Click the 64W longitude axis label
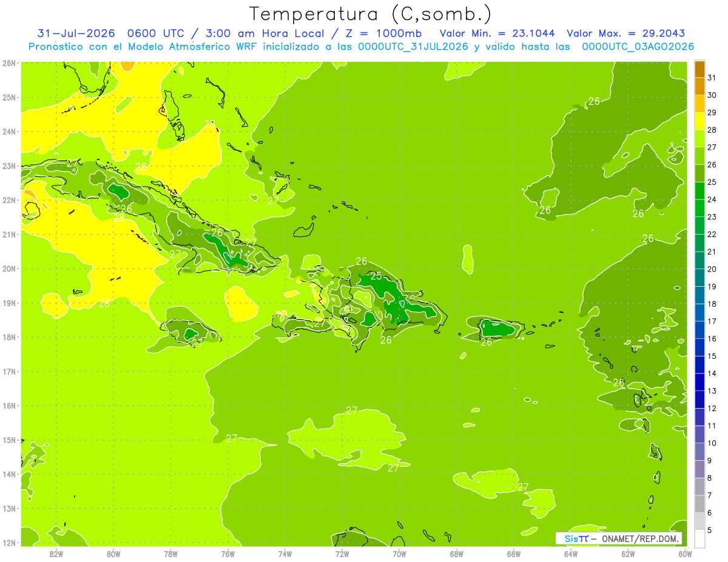Screen dimensions: 728x562 (571, 554)
